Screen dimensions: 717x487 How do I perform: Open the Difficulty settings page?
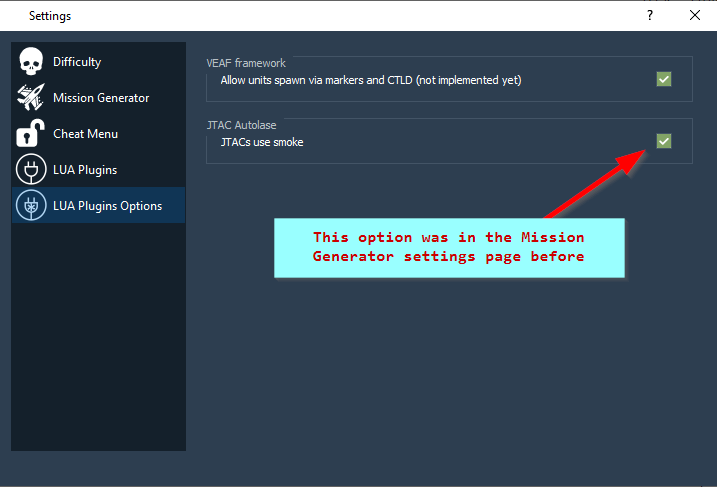tap(77, 62)
